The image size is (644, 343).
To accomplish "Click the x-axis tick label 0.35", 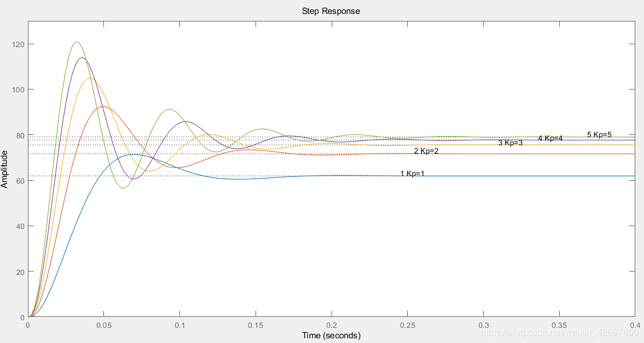I will click(559, 326).
